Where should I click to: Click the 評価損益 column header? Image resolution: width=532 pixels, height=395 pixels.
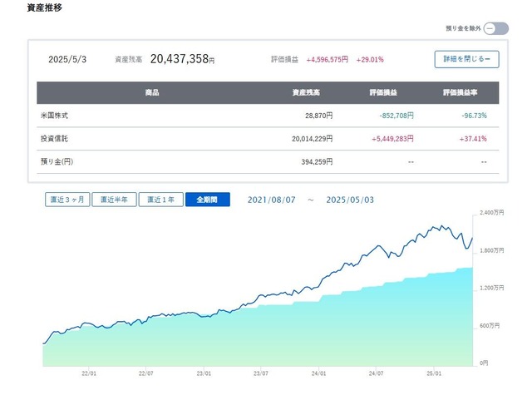(x=383, y=92)
